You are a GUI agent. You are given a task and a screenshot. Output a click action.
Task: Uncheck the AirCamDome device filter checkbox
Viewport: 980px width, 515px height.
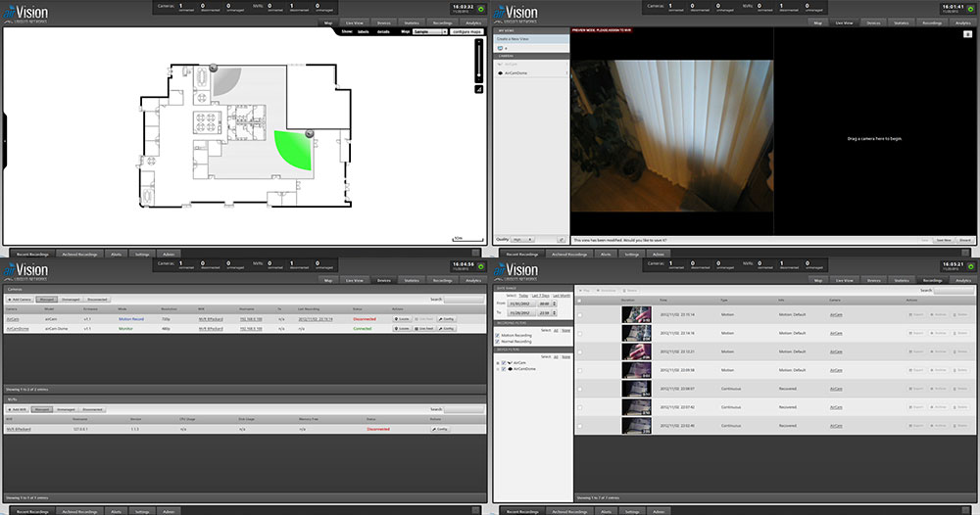[503, 370]
